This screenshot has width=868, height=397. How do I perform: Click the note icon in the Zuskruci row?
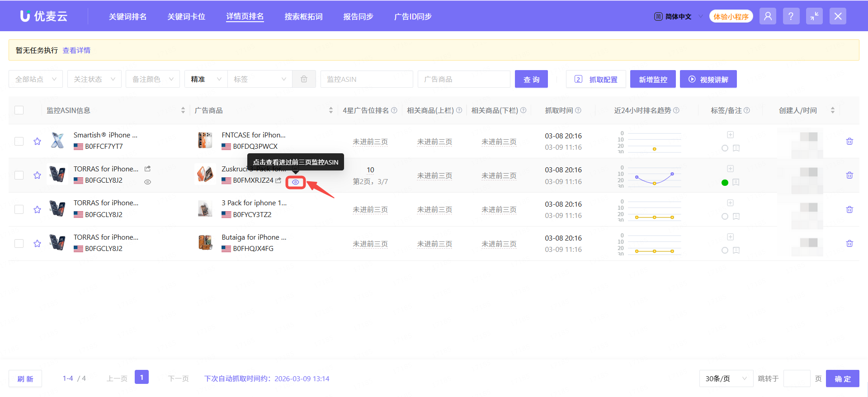(x=736, y=182)
